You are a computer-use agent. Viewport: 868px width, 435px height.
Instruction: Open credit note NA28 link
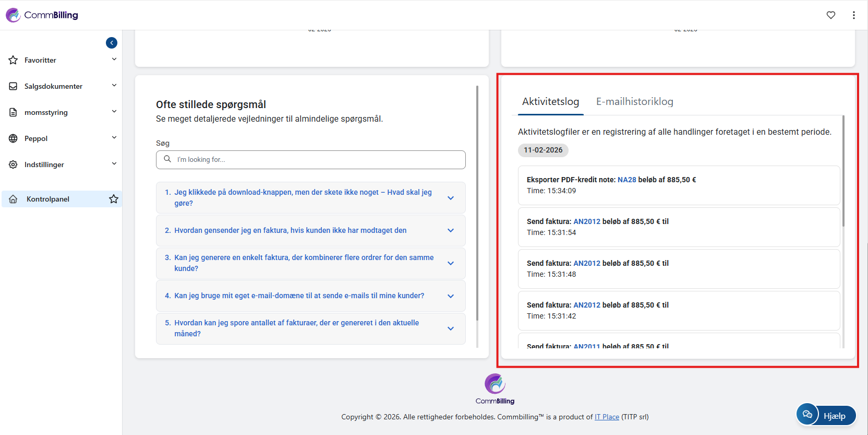point(626,180)
